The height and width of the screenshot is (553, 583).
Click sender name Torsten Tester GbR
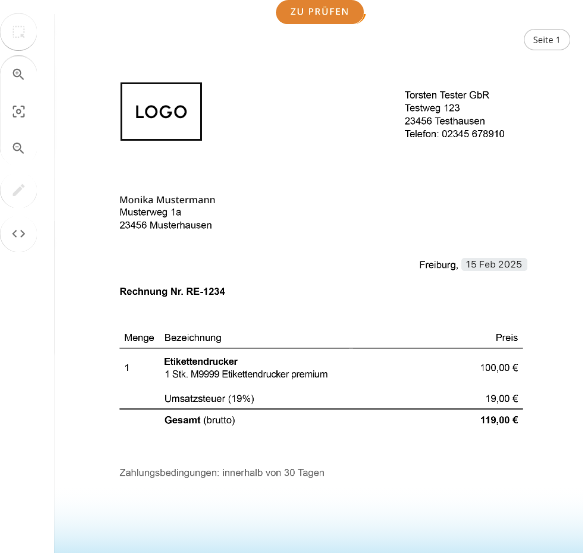coord(447,95)
